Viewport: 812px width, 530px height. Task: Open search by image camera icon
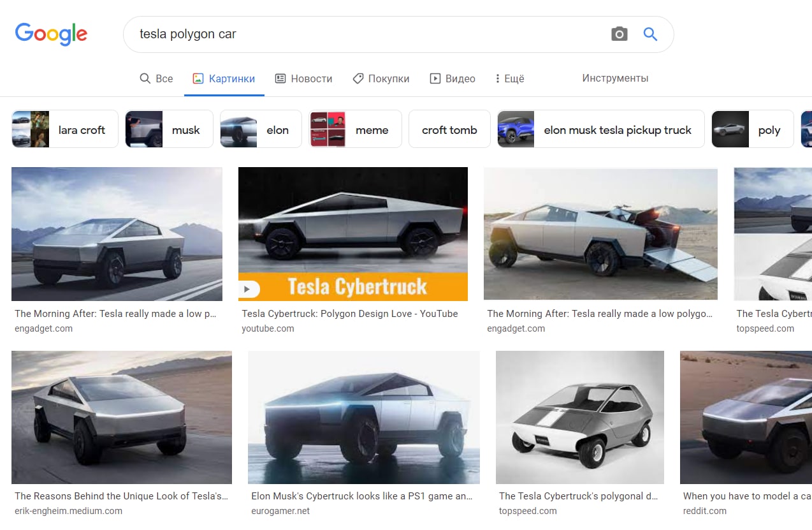tap(619, 34)
